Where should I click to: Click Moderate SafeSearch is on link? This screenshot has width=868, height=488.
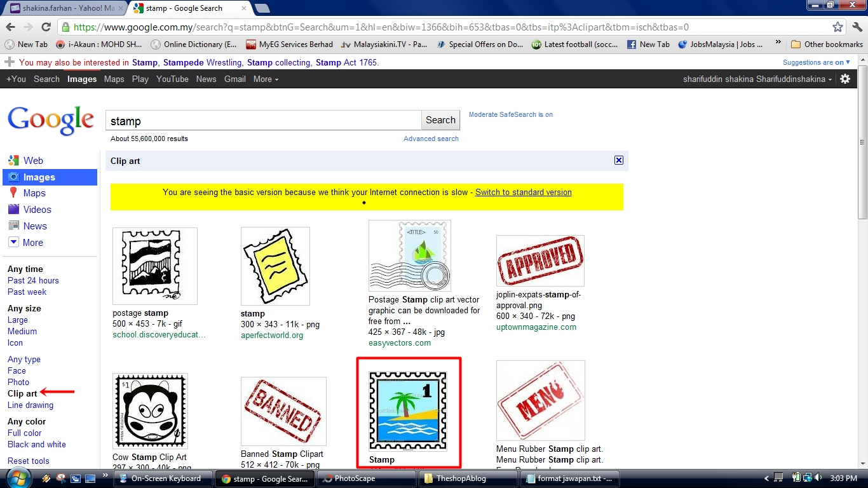(511, 114)
